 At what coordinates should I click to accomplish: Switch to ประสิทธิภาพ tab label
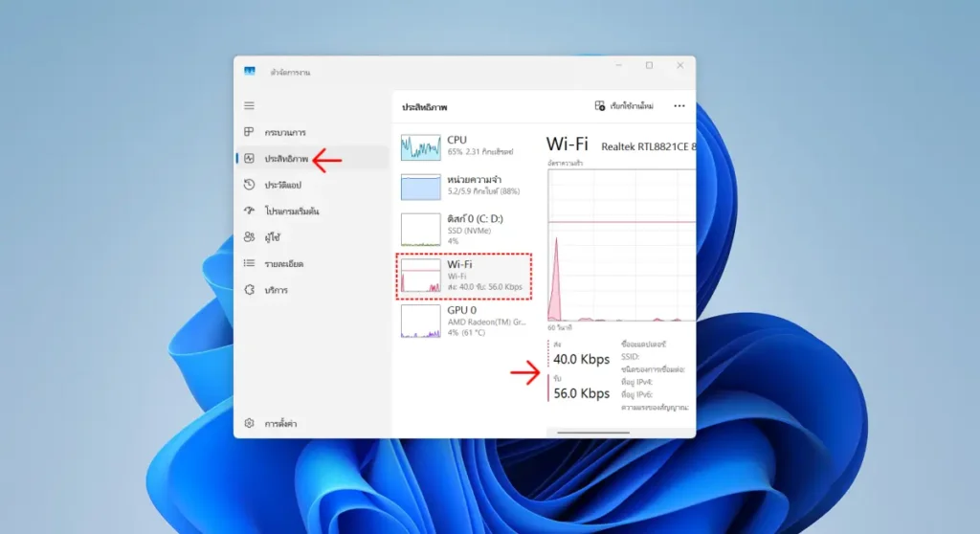pos(286,159)
